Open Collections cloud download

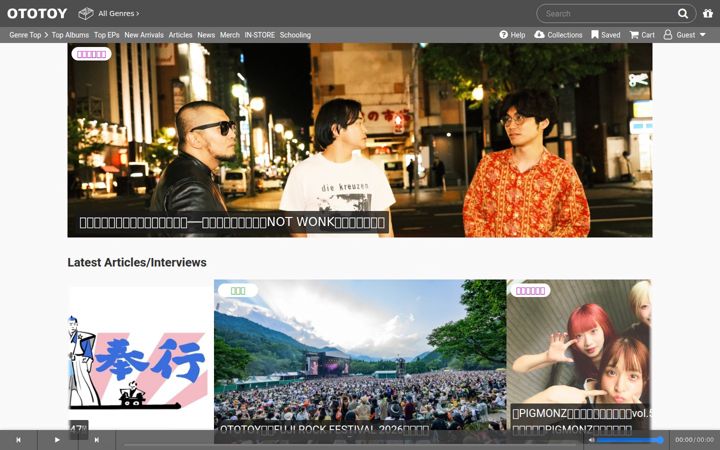pyautogui.click(x=558, y=35)
